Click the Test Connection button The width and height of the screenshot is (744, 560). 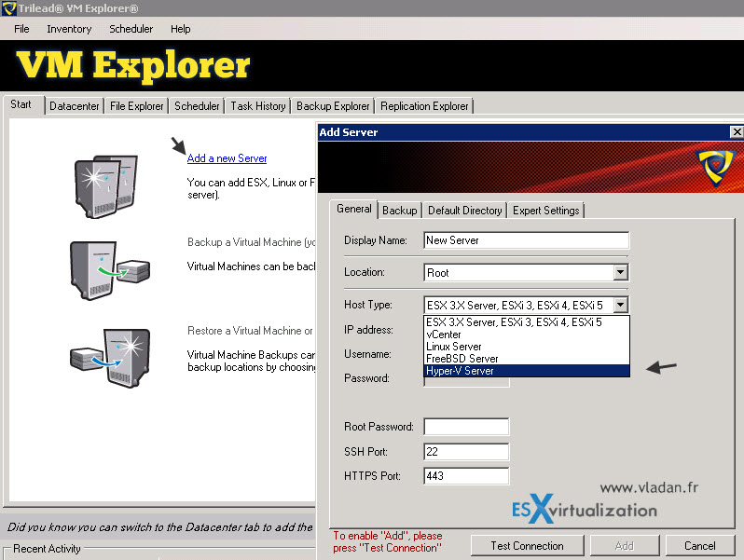point(527,546)
